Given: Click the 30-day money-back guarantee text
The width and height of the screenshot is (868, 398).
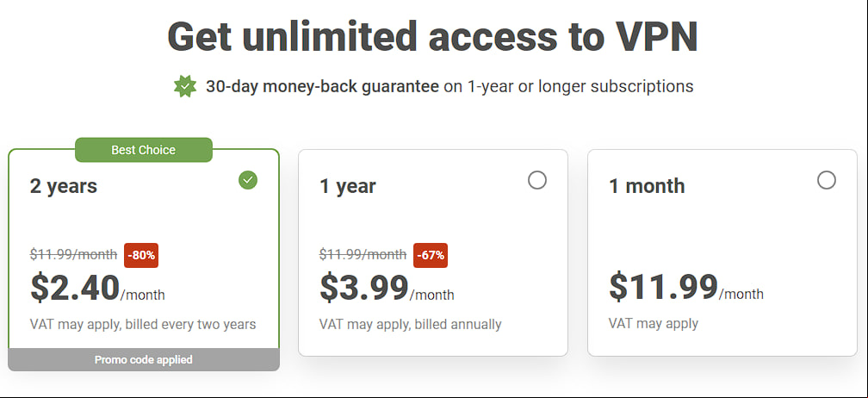Looking at the screenshot, I should (322, 86).
